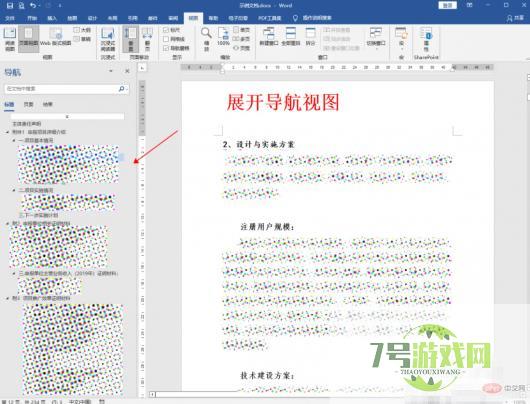Open the Insert ribbon tab

click(52, 18)
